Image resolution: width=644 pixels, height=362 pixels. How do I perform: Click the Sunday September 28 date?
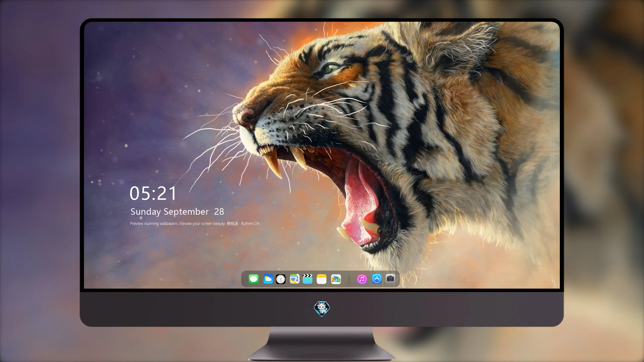coord(177,212)
